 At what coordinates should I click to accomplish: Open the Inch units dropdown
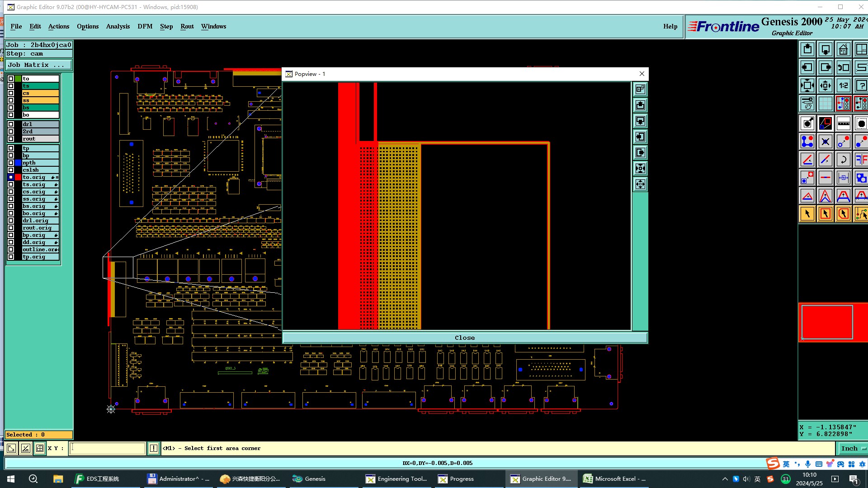click(852, 448)
